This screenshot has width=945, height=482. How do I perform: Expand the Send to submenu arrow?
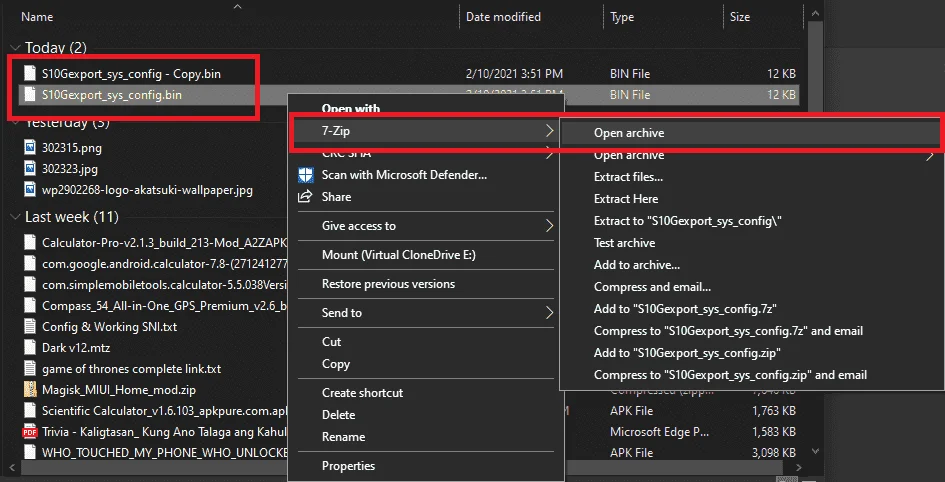point(549,313)
